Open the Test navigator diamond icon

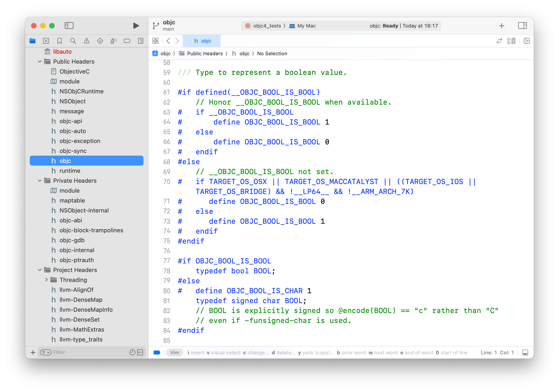point(100,41)
